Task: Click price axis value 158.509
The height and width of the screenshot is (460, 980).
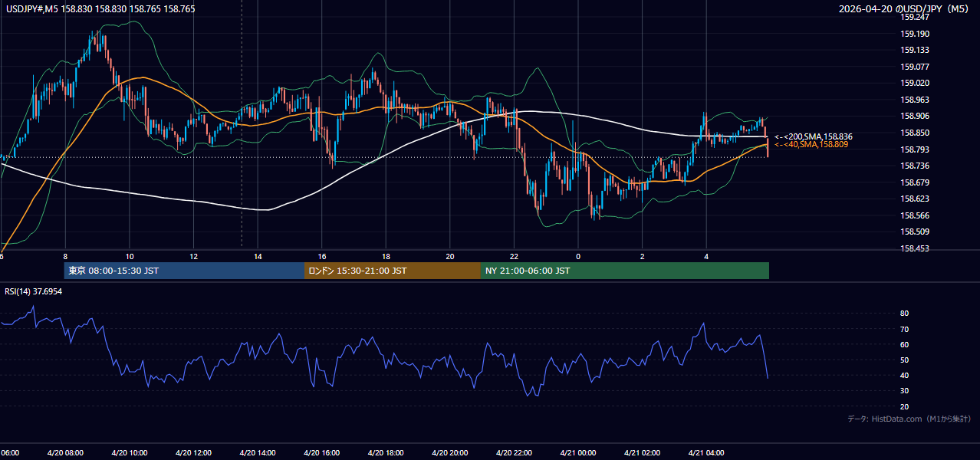Action: (915, 232)
